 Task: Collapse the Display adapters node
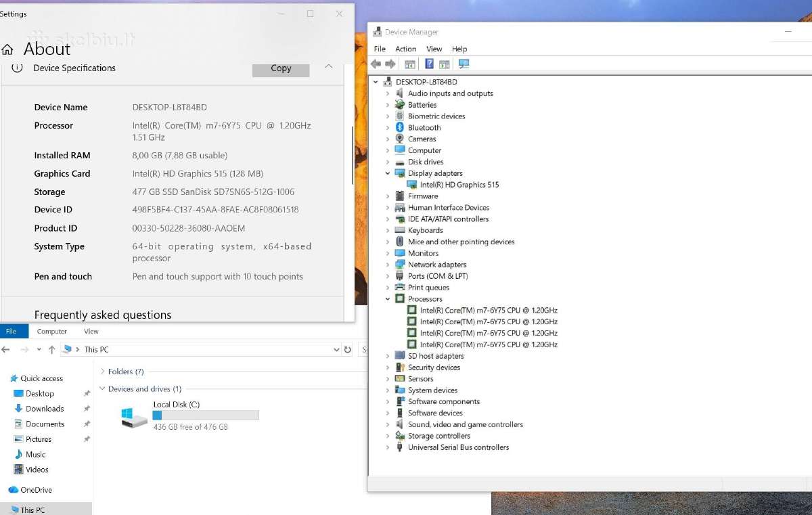pyautogui.click(x=388, y=173)
